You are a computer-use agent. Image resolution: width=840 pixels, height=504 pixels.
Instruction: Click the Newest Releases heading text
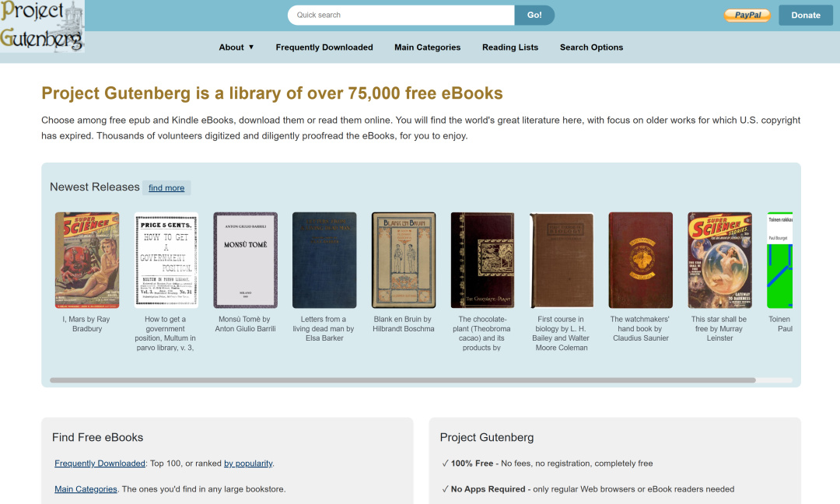click(x=95, y=187)
